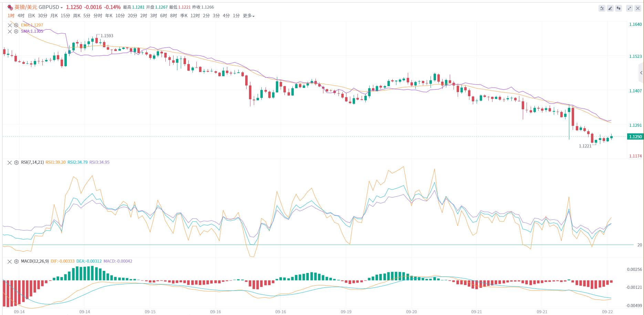The height and width of the screenshot is (315, 644).
Task: Expand the 更多 timeframe dropdown
Action: pyautogui.click(x=249, y=16)
